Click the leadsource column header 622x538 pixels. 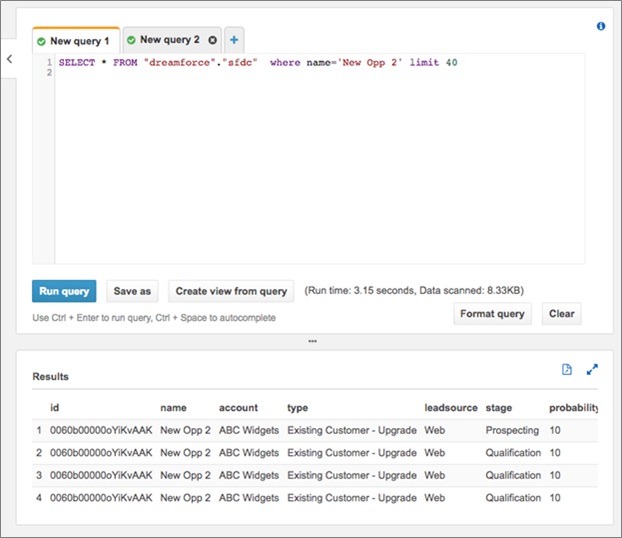(x=451, y=408)
